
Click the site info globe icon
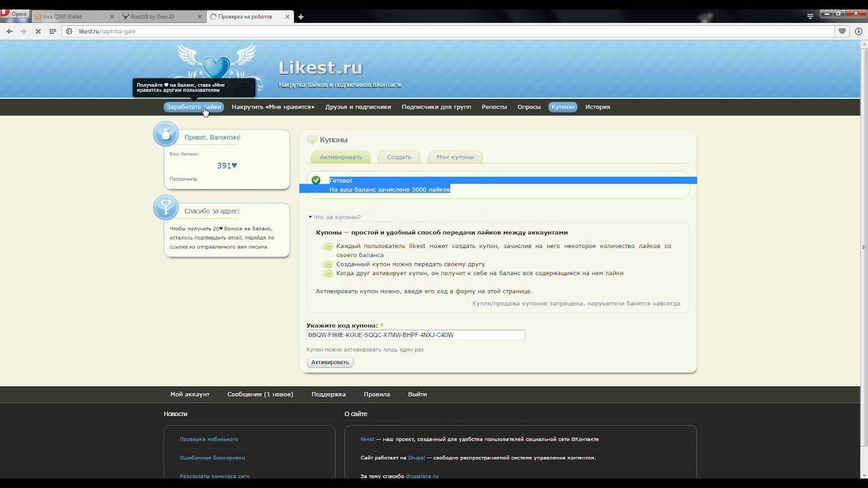point(70,31)
